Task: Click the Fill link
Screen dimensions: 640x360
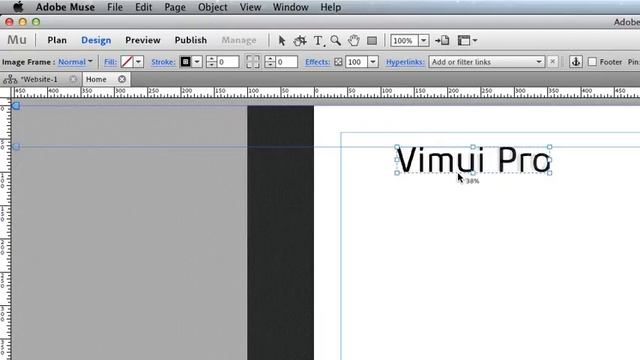Action: [110, 62]
